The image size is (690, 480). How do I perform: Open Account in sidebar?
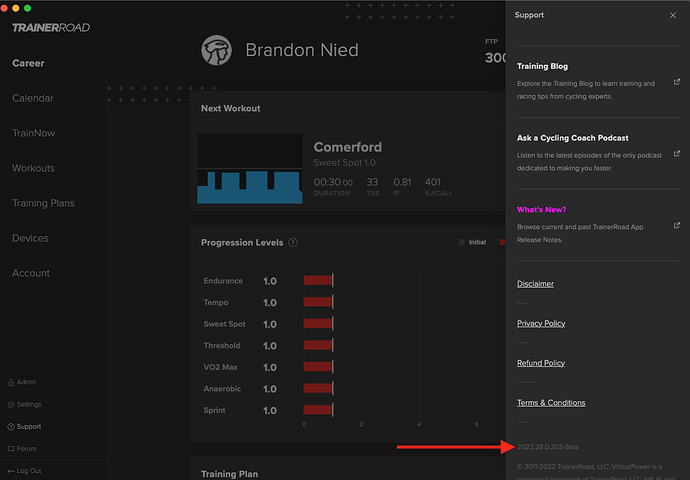(31, 273)
